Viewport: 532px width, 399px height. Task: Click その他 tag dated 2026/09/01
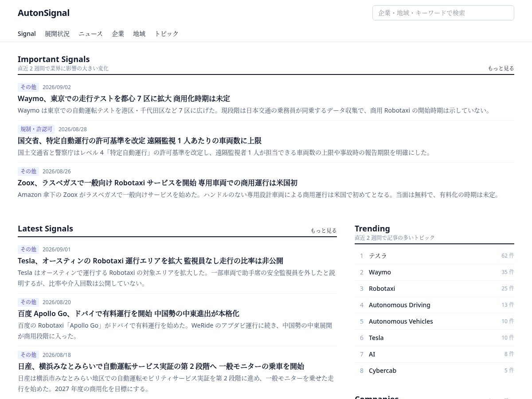[x=28, y=249]
